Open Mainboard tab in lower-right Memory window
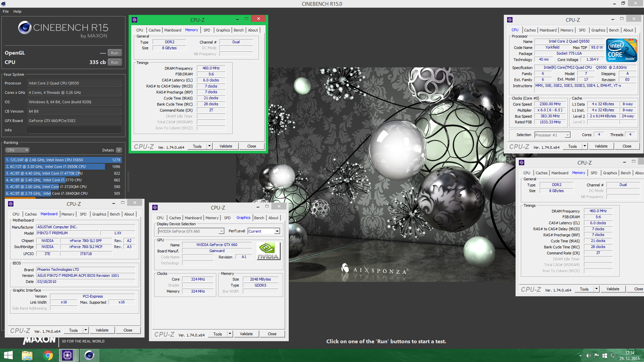The height and width of the screenshot is (362, 644). [560, 173]
